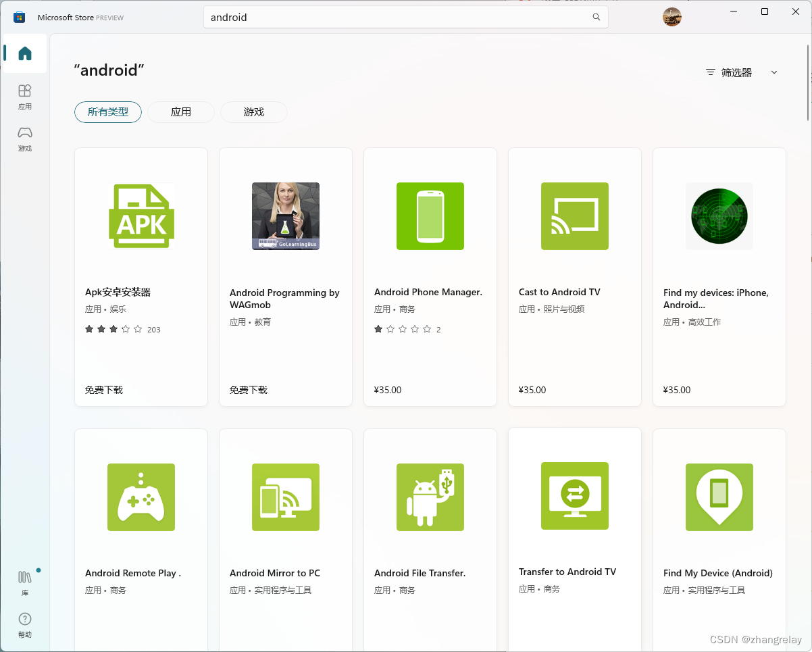Click 应用 • 商务 under Transfer to Android TV
Image resolution: width=812 pixels, height=652 pixels.
[x=539, y=589]
